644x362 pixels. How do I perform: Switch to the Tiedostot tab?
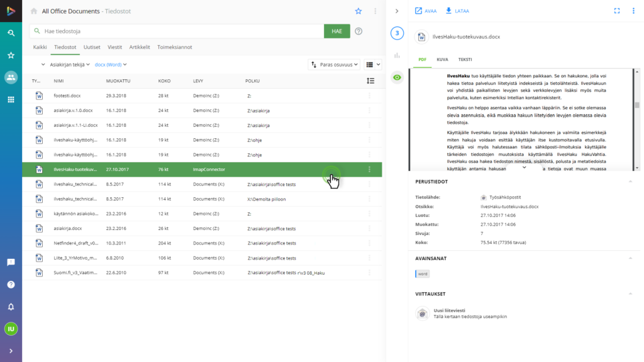(65, 47)
